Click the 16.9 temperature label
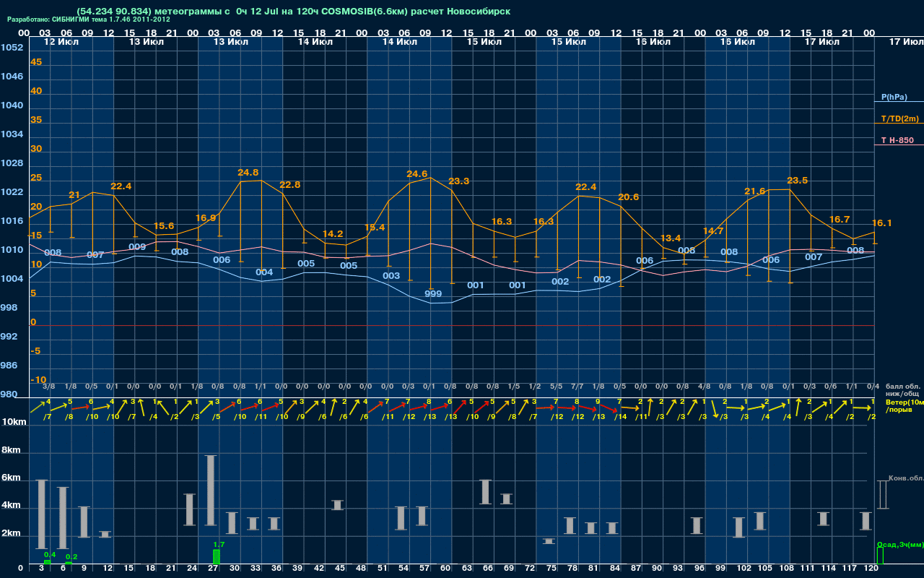 click(206, 218)
